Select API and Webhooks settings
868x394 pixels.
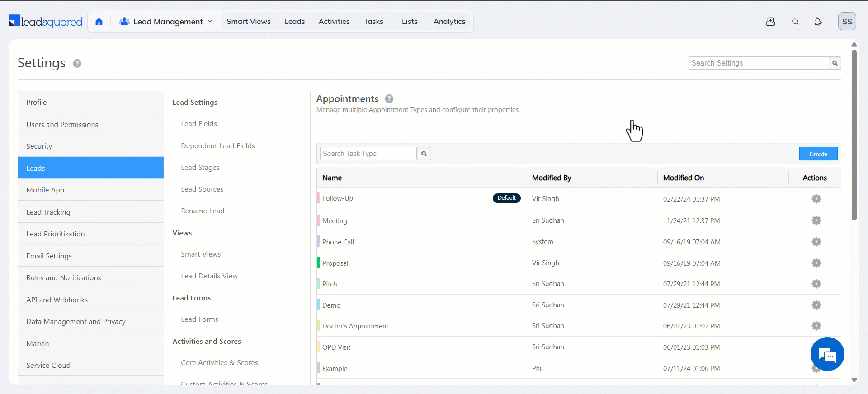pos(91,300)
